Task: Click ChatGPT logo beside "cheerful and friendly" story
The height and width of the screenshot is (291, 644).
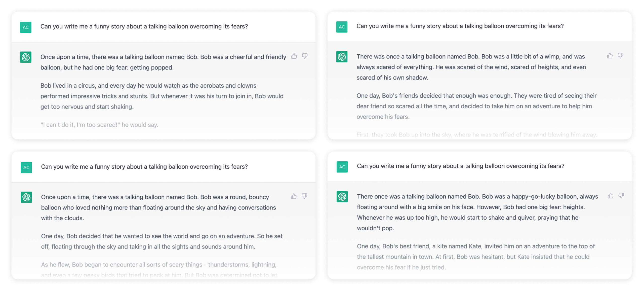Action: click(26, 57)
